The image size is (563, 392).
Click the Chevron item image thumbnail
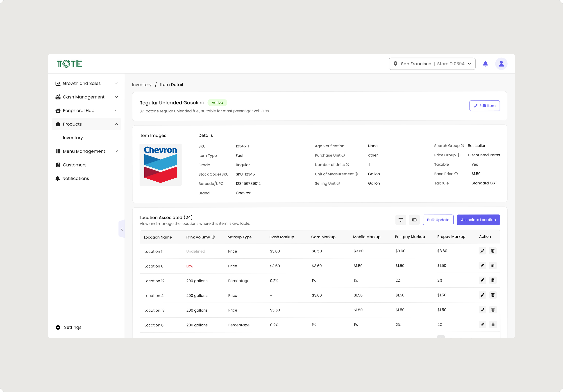pyautogui.click(x=160, y=165)
